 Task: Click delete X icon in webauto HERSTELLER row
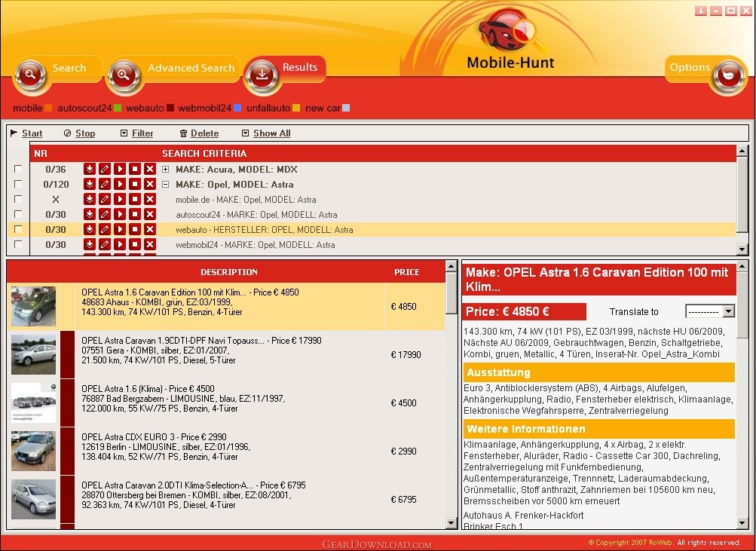click(x=150, y=229)
